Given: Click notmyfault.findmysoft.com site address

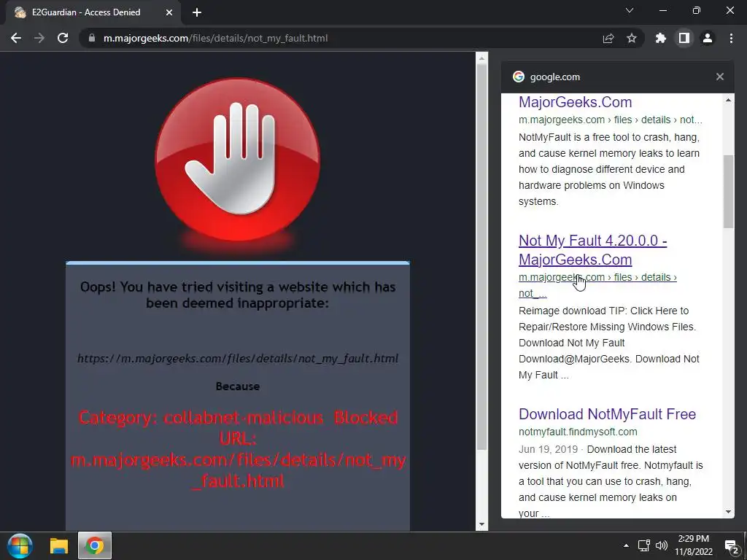Looking at the screenshot, I should [578, 432].
